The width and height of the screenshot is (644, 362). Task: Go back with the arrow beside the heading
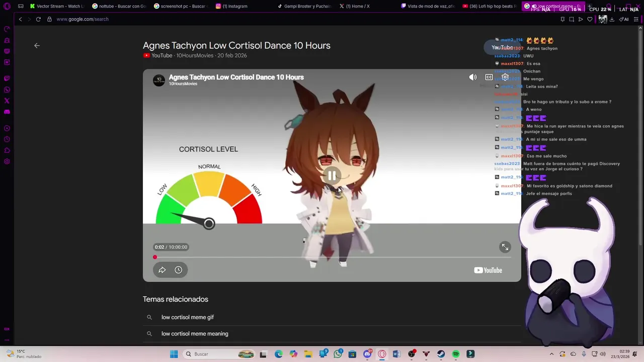pyautogui.click(x=37, y=46)
